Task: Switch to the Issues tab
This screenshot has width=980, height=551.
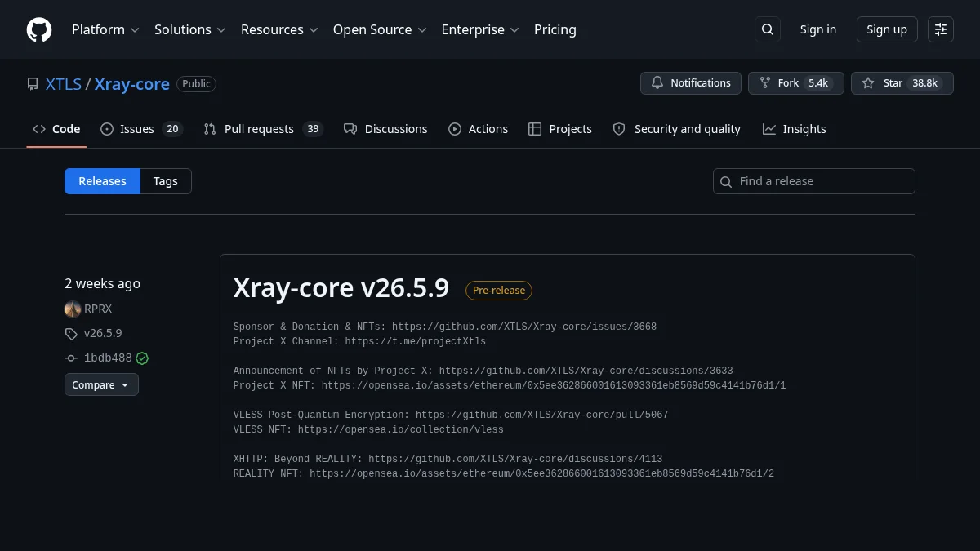Action: point(141,129)
